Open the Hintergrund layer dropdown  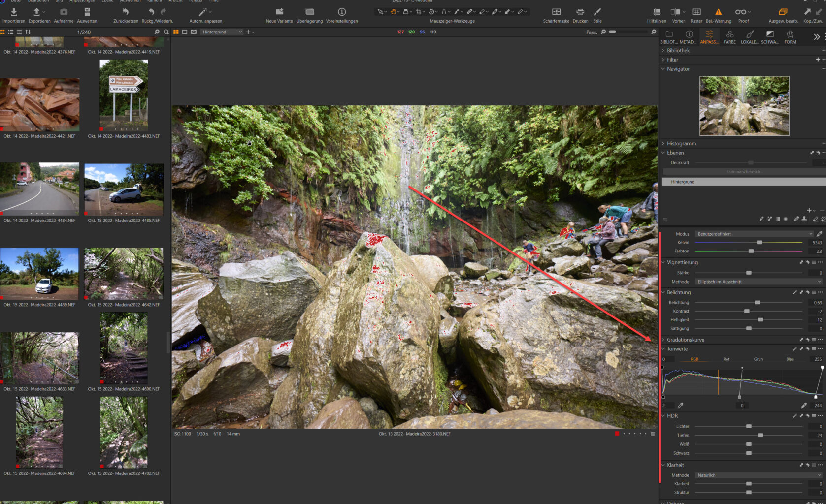[x=222, y=32]
